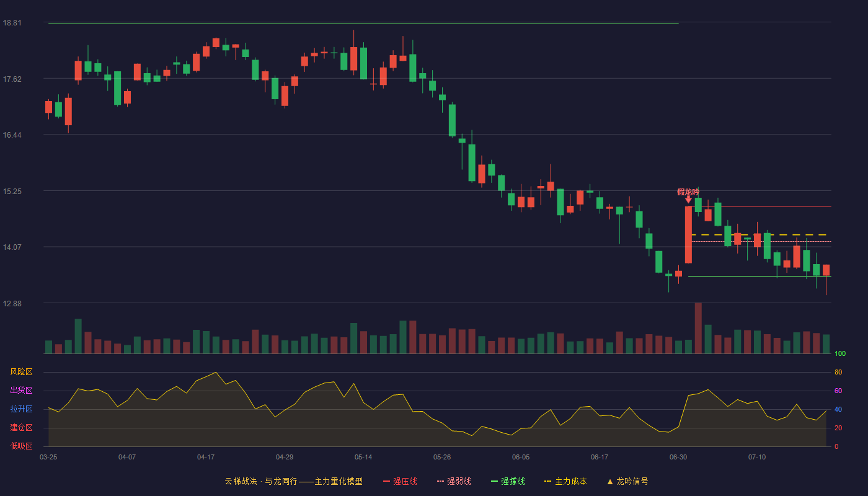Screen dimensions: 868x496
Task: Click the 07-10 date label
Action: point(757,457)
